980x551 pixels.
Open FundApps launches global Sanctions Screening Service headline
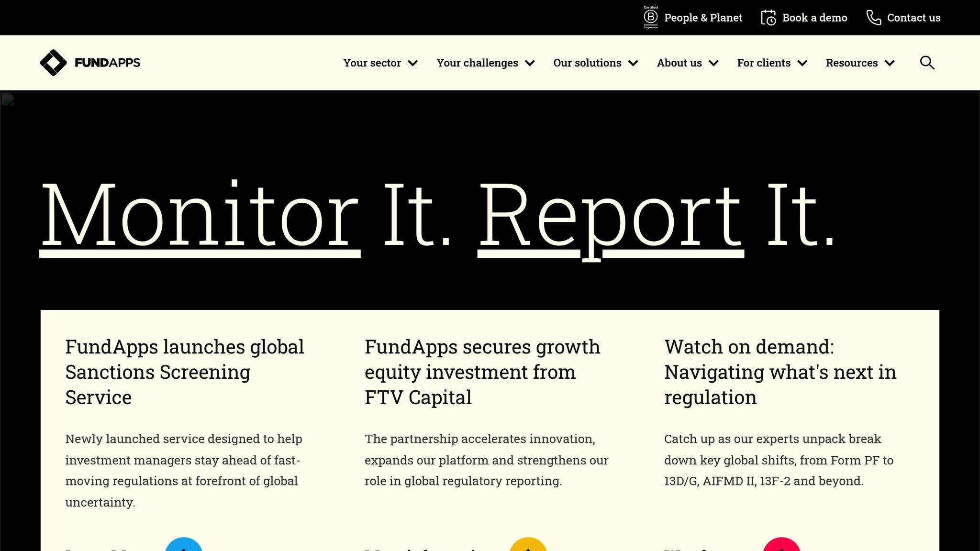pyautogui.click(x=184, y=372)
